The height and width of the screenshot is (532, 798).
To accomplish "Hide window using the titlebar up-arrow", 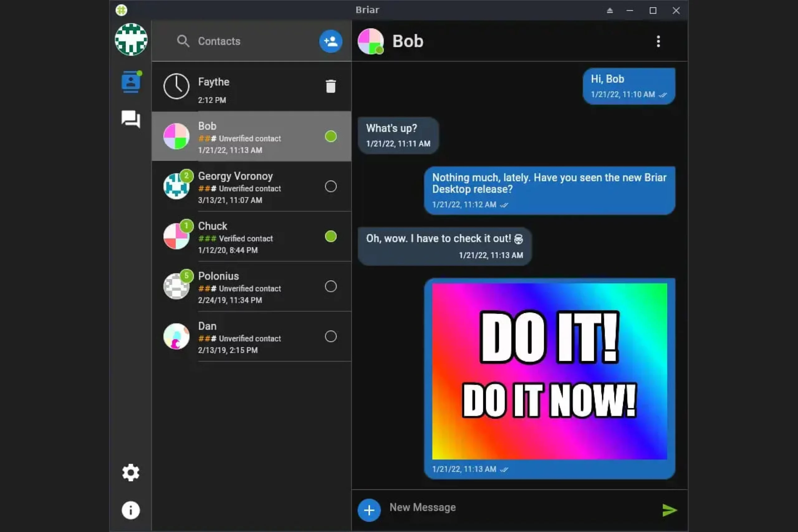I will [610, 11].
